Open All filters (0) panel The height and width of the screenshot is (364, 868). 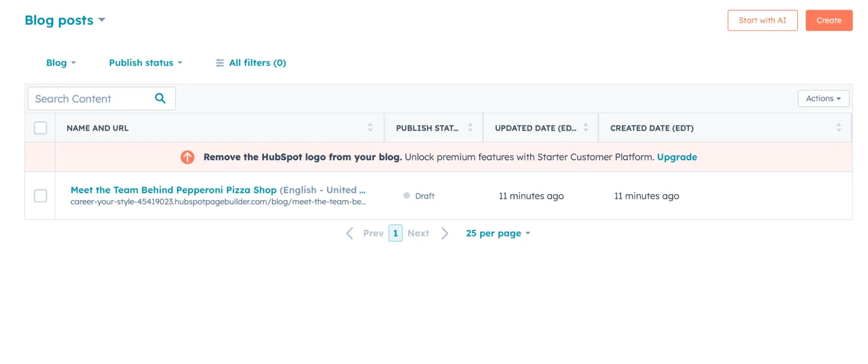tap(251, 63)
